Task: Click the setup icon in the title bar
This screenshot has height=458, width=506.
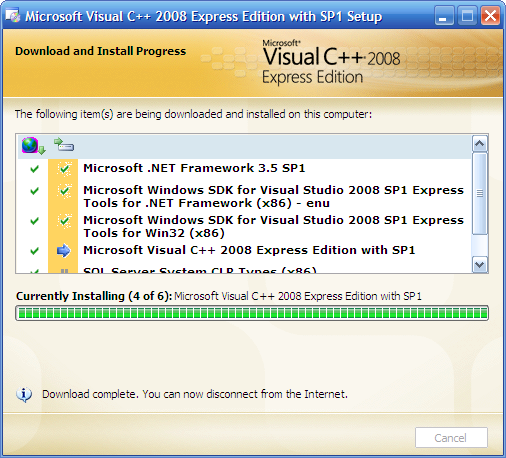Action: 13,16
